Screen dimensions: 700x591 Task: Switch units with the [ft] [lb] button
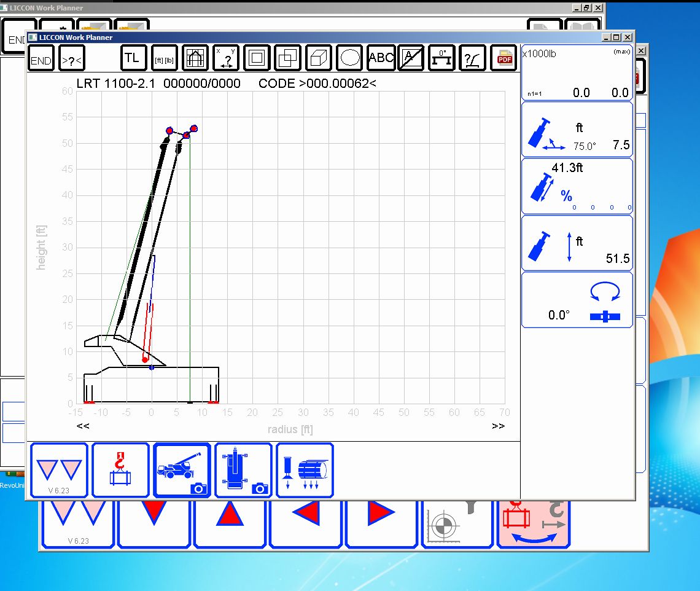[x=165, y=58]
